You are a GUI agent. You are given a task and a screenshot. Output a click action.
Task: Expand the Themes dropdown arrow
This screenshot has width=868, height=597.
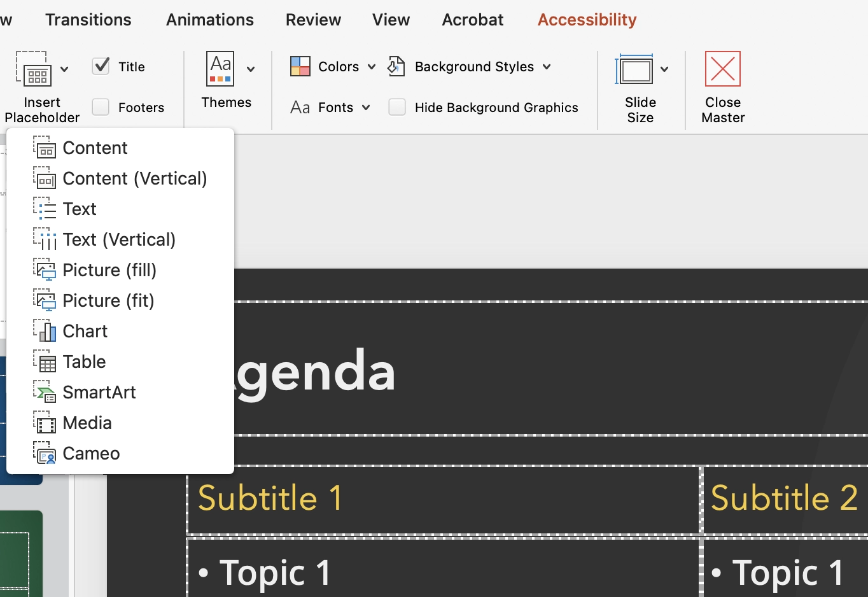pyautogui.click(x=251, y=69)
